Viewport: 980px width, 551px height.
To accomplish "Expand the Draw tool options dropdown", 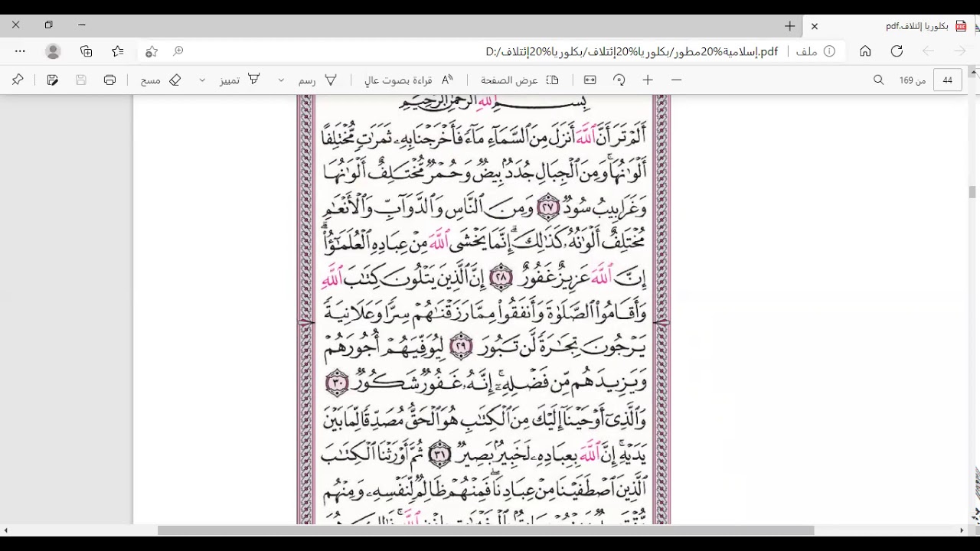I will pyautogui.click(x=281, y=80).
